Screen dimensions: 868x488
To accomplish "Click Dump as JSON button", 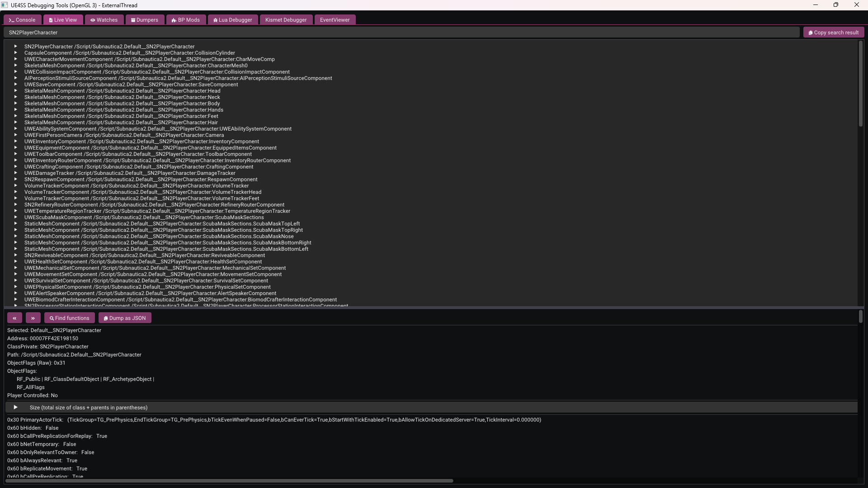I will tap(125, 318).
